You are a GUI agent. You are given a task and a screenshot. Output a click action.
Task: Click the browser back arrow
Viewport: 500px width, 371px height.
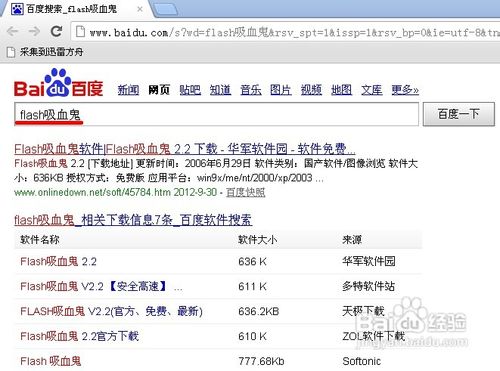[x=12, y=31]
